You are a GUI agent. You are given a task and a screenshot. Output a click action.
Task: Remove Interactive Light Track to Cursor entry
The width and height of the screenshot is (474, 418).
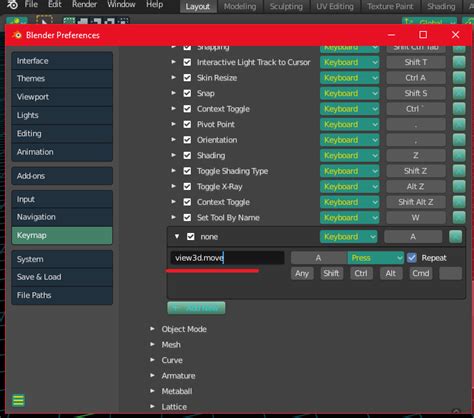[x=459, y=62]
